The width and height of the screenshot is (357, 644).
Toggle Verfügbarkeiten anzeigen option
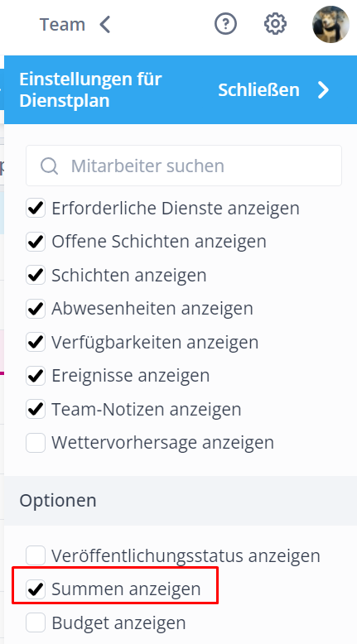tap(36, 342)
